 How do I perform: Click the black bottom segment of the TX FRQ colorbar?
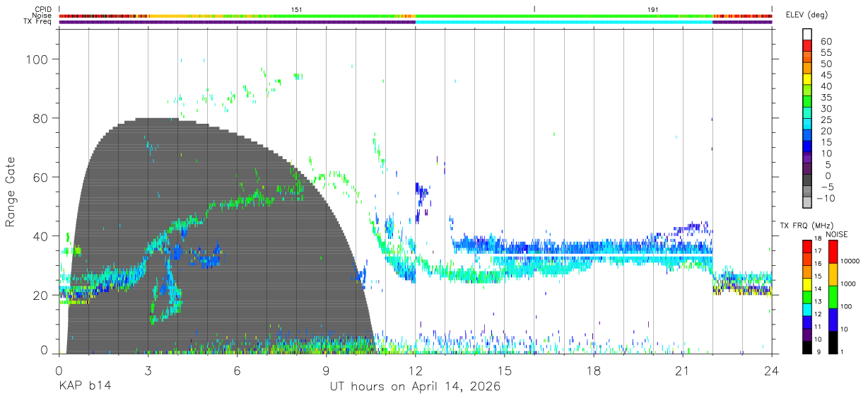[x=807, y=347]
